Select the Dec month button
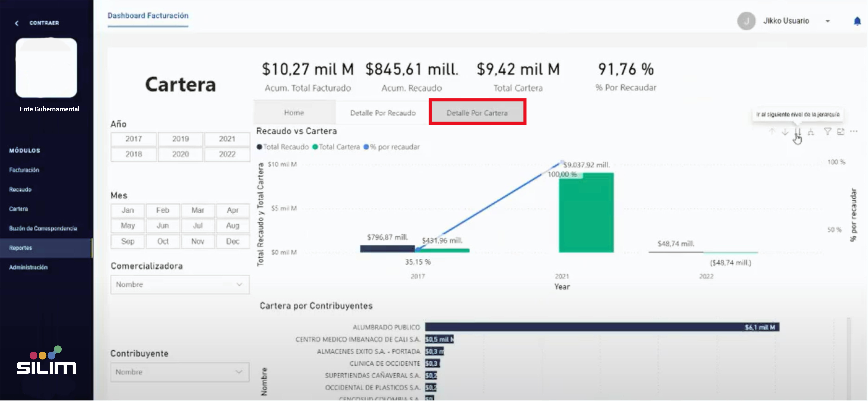This screenshot has height=401, width=868. [233, 241]
